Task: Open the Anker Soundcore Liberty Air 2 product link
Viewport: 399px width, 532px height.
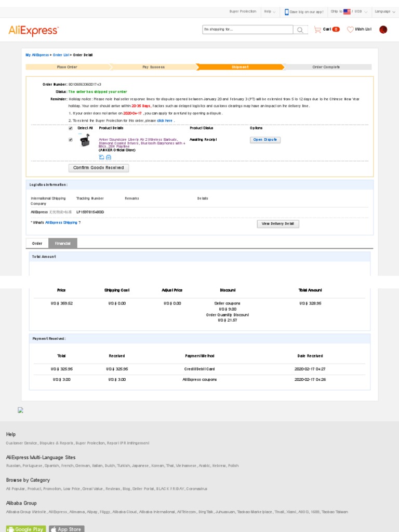Action: pos(142,143)
